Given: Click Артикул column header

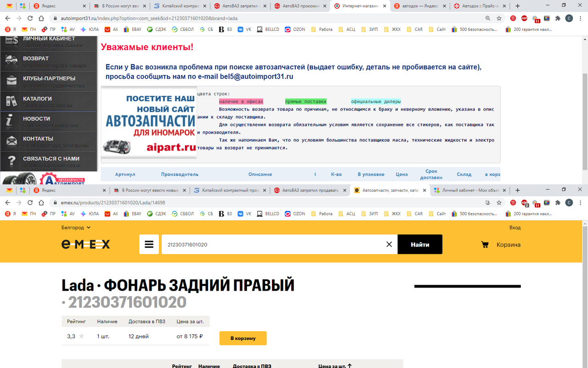Looking at the screenshot, I should pos(125,174).
